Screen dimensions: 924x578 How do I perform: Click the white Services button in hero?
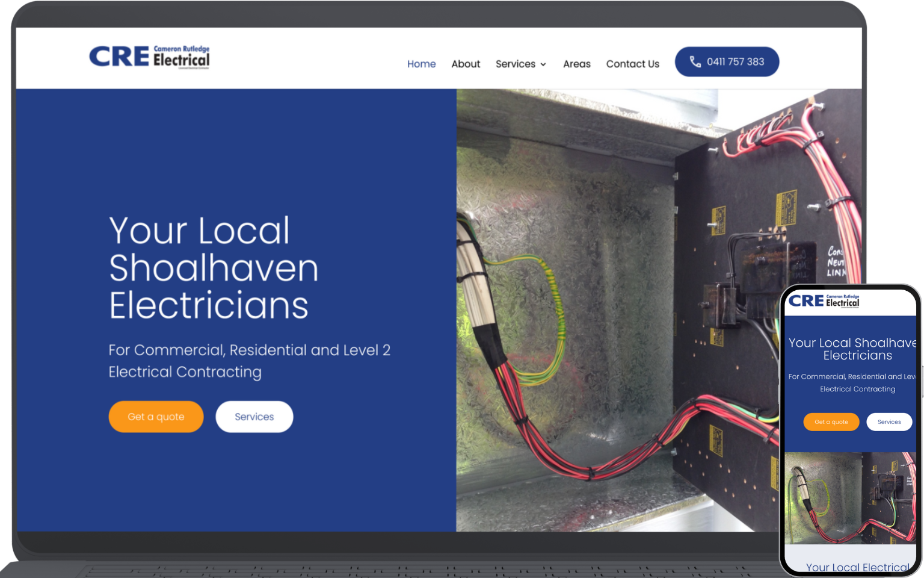pyautogui.click(x=254, y=417)
